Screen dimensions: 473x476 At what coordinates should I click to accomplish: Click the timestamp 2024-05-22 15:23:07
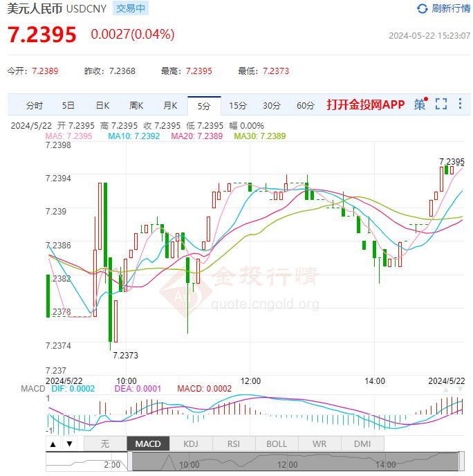[x=429, y=36]
